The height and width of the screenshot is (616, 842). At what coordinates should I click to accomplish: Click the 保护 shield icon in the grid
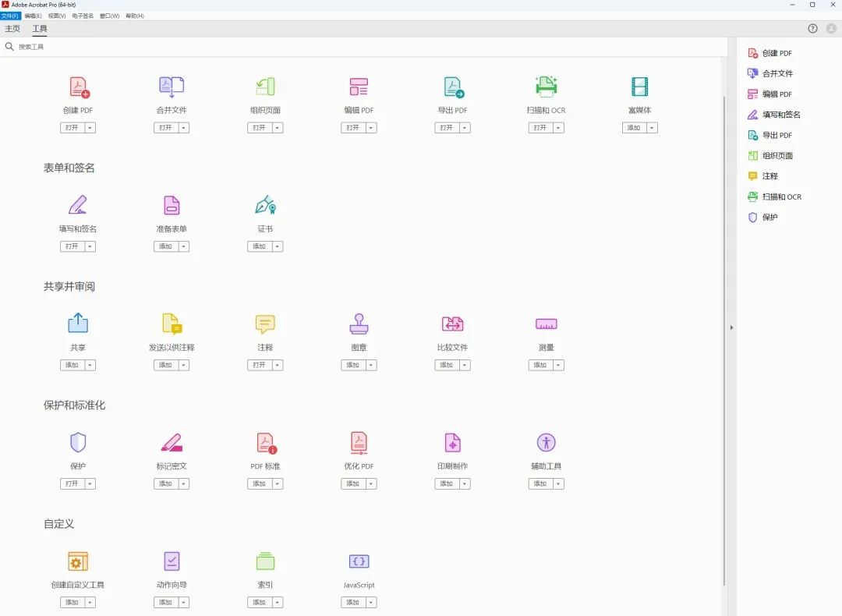[78, 443]
